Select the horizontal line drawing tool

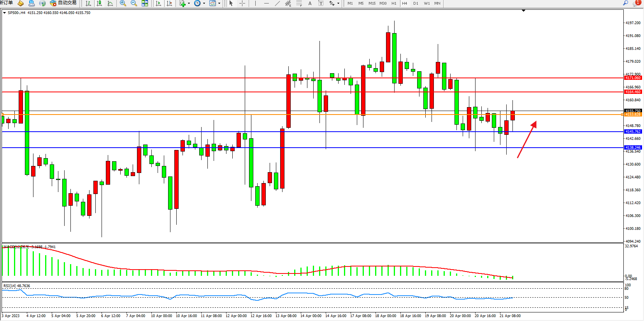coord(266,4)
